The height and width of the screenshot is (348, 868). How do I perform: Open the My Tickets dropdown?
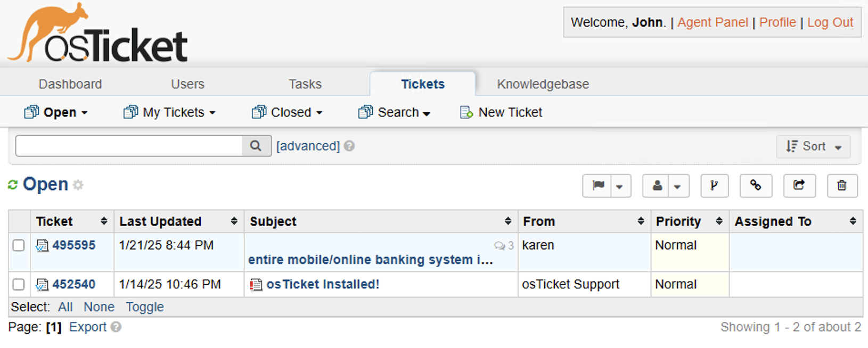[169, 112]
